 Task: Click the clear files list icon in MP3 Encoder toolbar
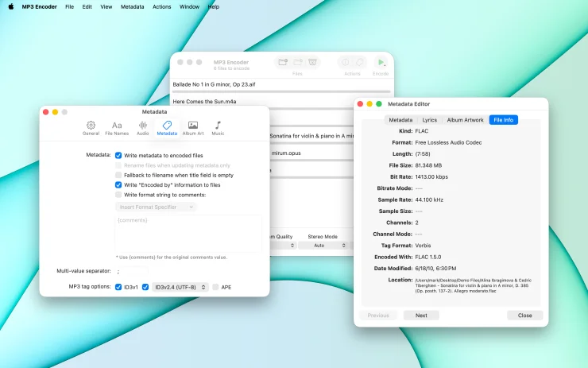[312, 62]
